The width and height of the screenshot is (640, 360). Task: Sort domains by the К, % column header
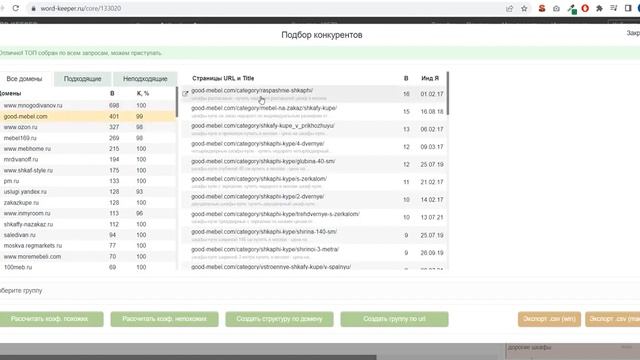[143, 93]
